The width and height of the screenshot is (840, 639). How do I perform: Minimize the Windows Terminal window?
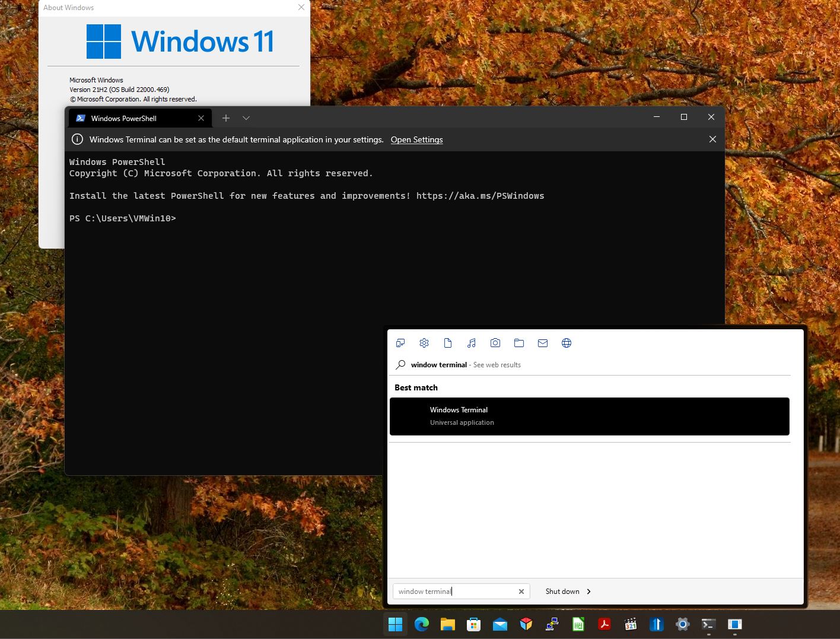pyautogui.click(x=657, y=117)
